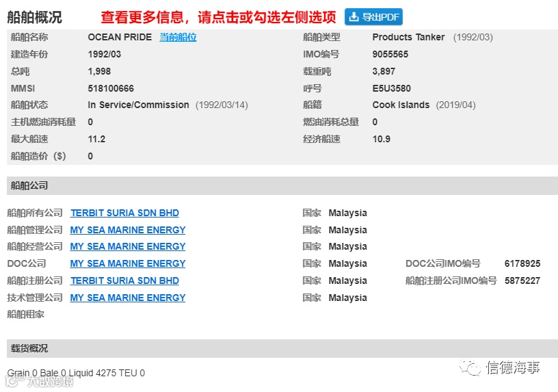Select gross tonnage value 1,998
558x392 pixels.
click(99, 71)
